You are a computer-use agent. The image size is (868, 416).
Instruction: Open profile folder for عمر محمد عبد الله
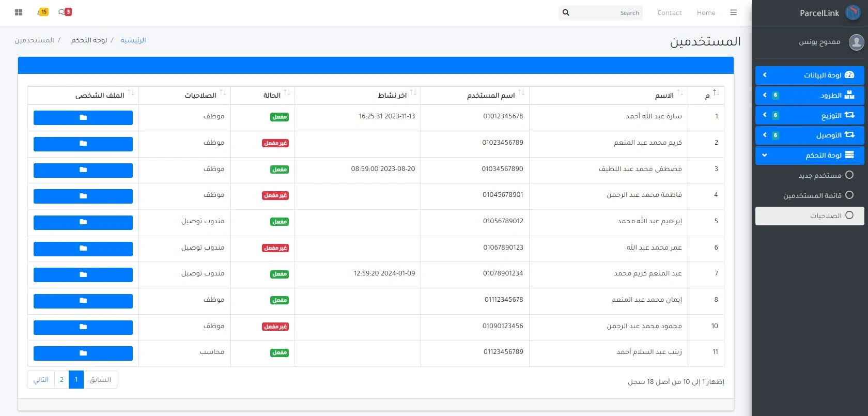click(x=83, y=249)
